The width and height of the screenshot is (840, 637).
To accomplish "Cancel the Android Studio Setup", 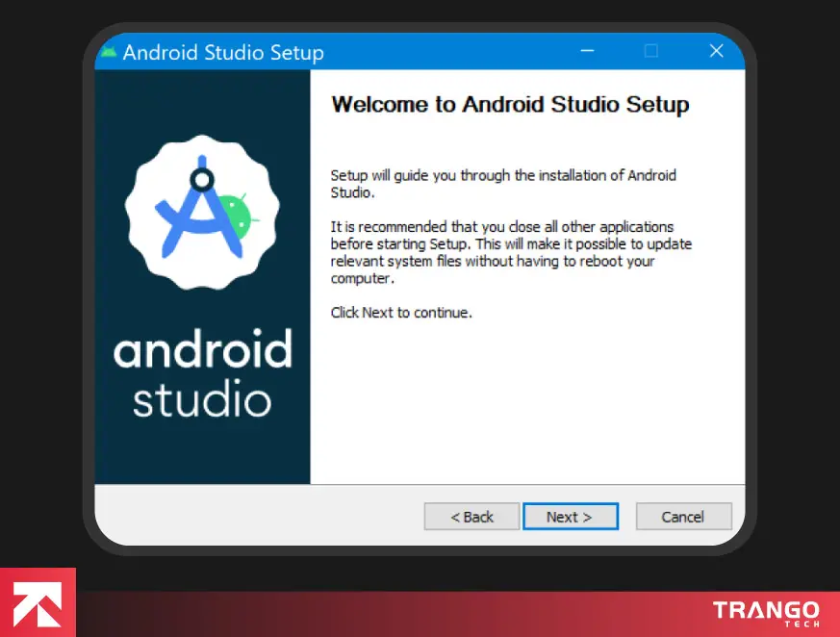I will (x=683, y=517).
